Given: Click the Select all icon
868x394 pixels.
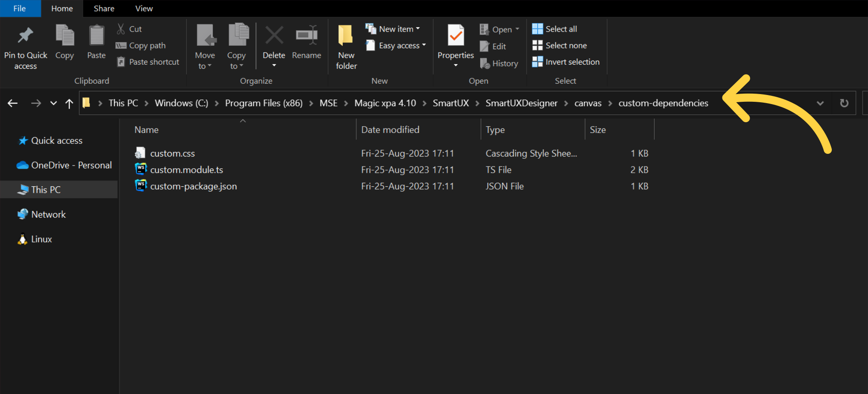Looking at the screenshot, I should (x=538, y=29).
